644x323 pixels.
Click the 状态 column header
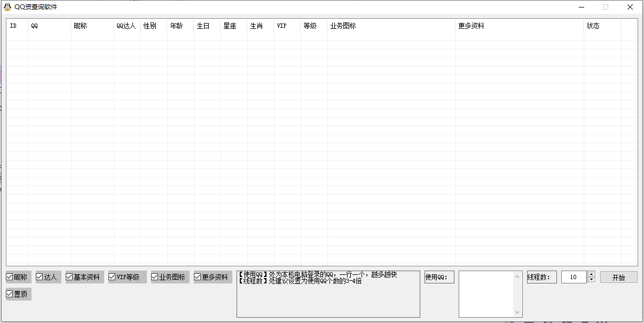click(x=602, y=26)
